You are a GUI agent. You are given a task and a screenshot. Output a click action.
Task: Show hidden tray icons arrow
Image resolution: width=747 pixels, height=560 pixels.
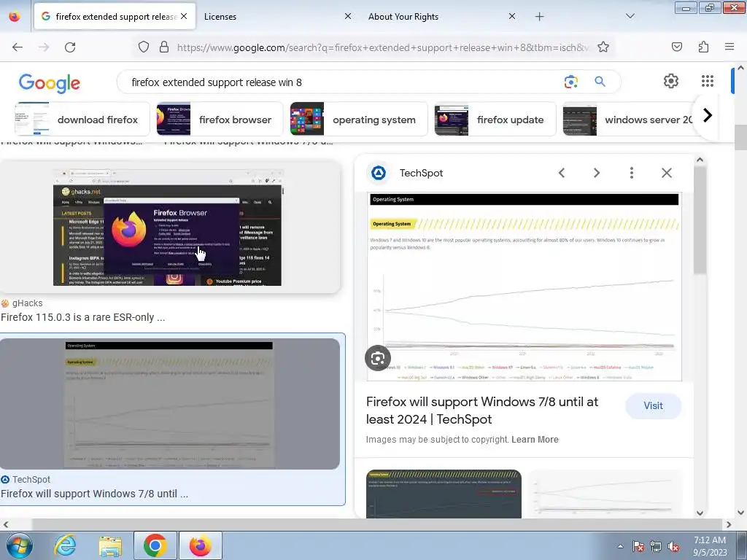pyautogui.click(x=620, y=547)
